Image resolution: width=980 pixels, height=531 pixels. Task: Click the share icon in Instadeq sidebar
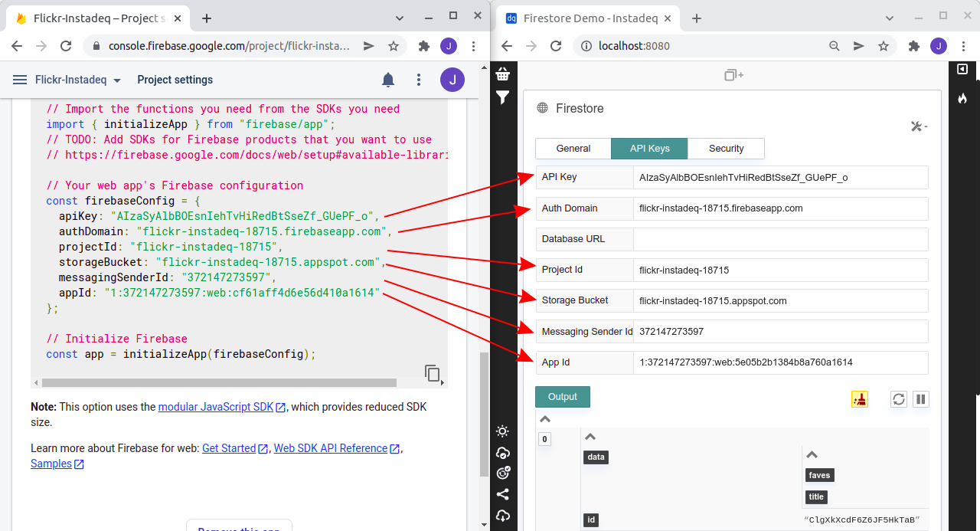[503, 494]
